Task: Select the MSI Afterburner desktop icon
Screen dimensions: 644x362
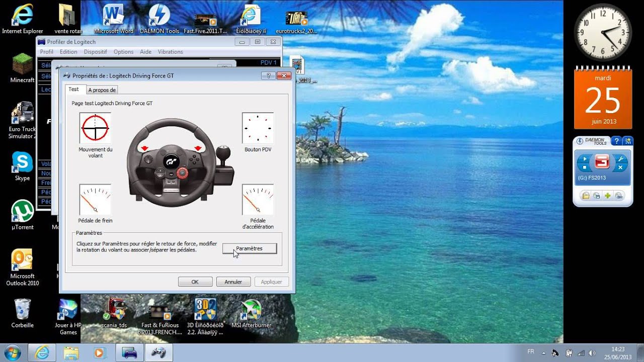Action: coord(251,313)
